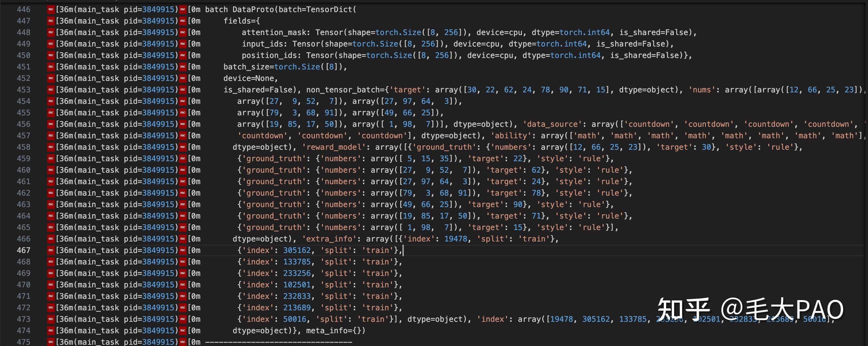Click the first ESC control character on line 462
This screenshot has height=346, width=868.
tap(51, 193)
